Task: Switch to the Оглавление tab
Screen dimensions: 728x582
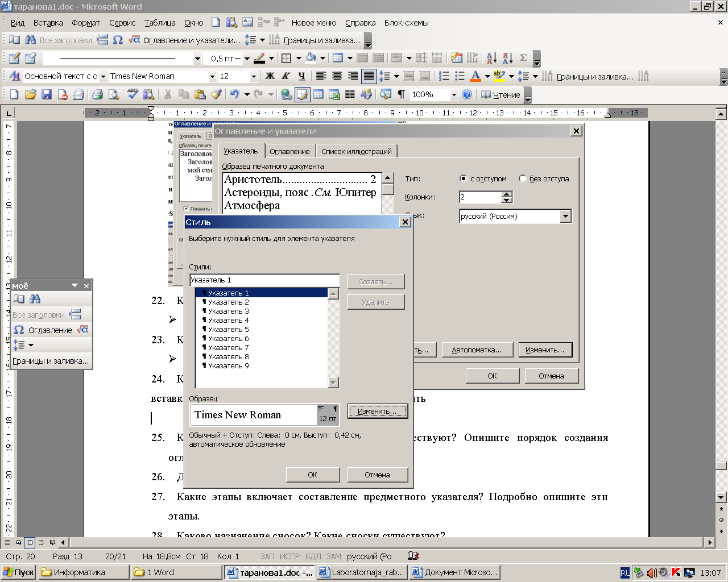Action: (289, 151)
